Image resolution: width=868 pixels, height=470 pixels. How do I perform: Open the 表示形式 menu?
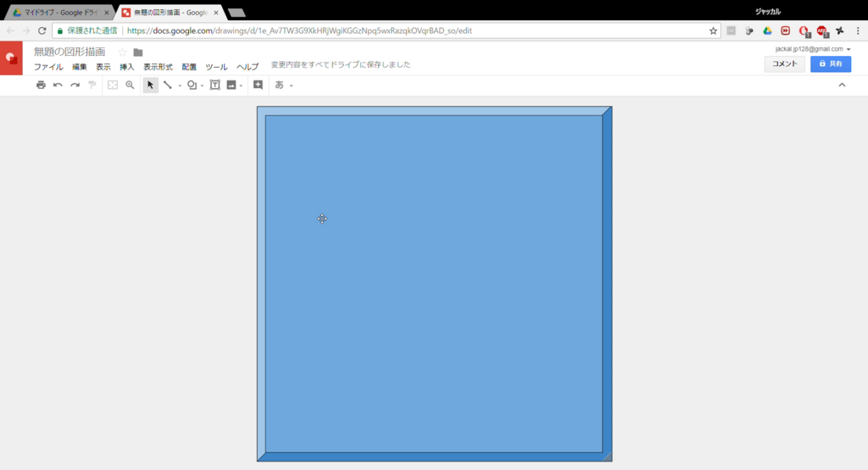tap(158, 67)
